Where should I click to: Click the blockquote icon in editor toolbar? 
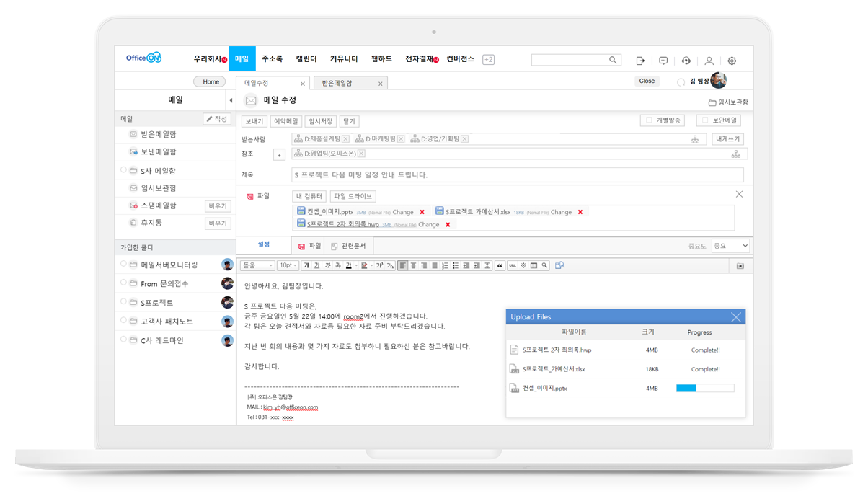tap(500, 265)
